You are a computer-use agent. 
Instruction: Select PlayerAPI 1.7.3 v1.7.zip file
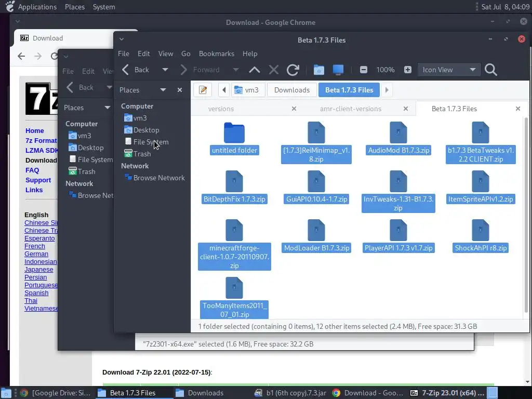(398, 236)
